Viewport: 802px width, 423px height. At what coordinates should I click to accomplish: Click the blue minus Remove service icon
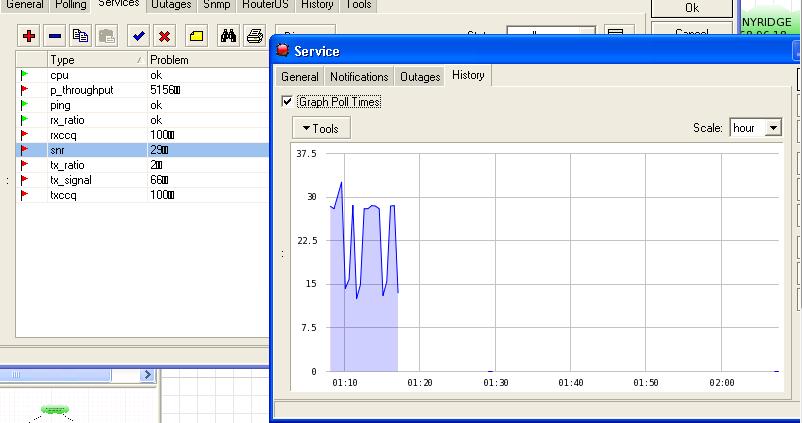55,36
